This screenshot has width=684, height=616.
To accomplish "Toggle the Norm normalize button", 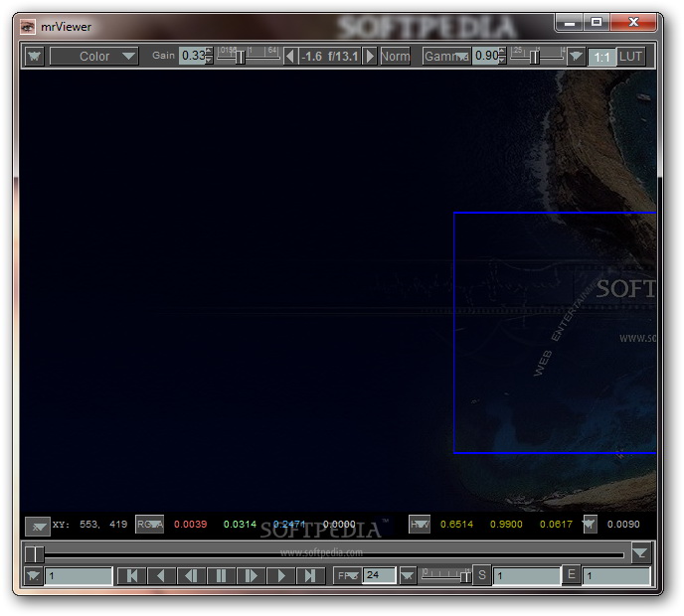I will (396, 57).
